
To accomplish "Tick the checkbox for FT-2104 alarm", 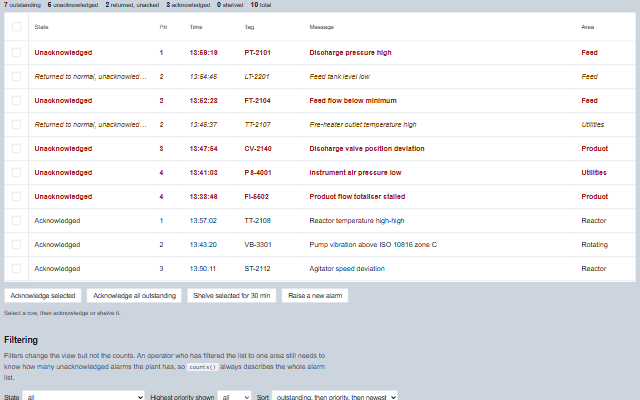I will tap(16, 100).
